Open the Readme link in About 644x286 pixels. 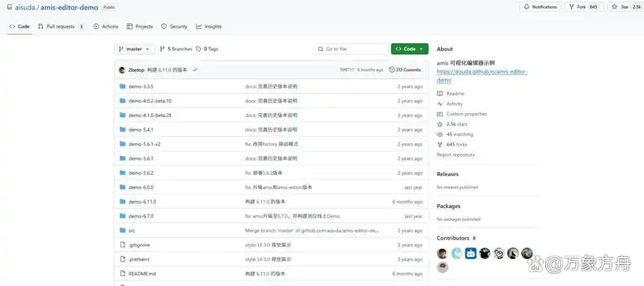(x=451, y=94)
